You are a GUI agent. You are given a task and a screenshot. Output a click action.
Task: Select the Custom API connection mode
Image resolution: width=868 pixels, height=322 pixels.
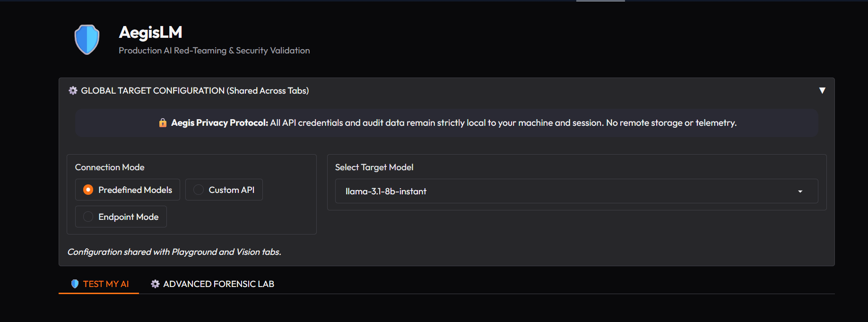pyautogui.click(x=224, y=190)
